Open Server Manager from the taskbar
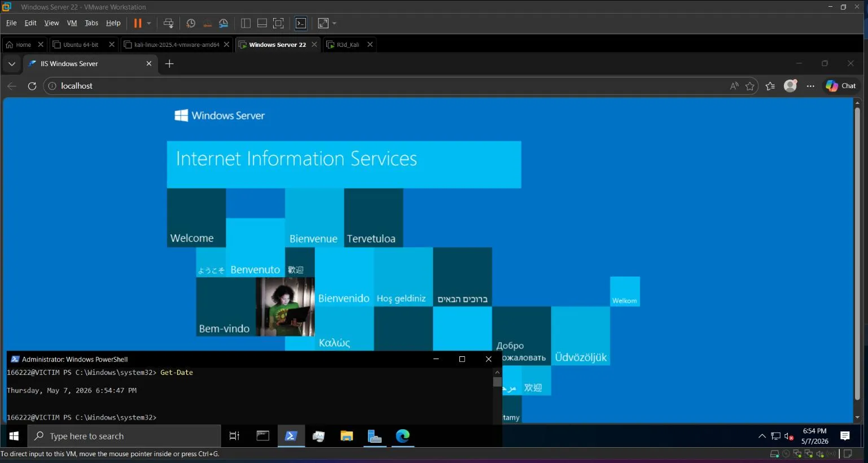This screenshot has height=463, width=868. [374, 436]
